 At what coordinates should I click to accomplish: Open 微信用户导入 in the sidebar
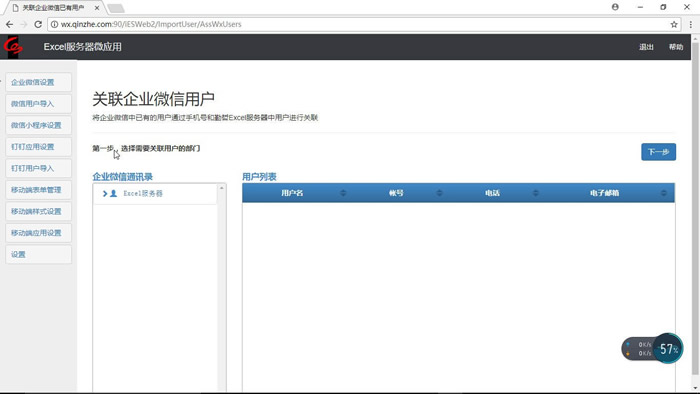[38, 104]
